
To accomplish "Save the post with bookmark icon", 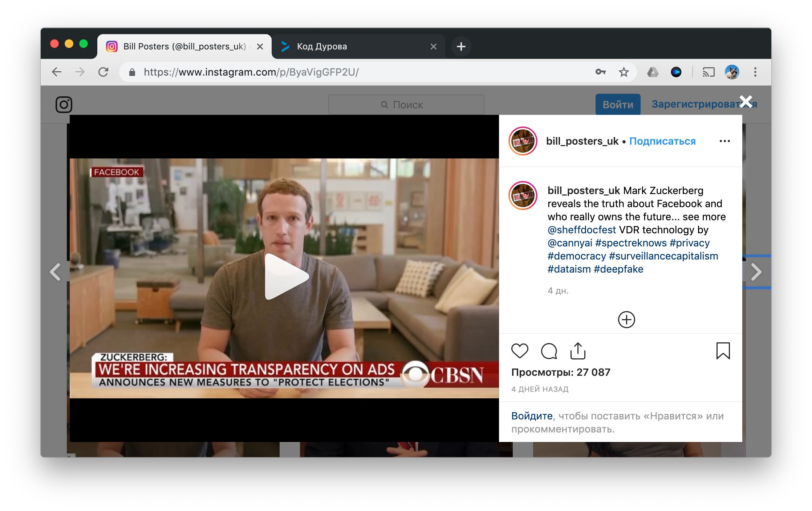I will pyautogui.click(x=723, y=351).
